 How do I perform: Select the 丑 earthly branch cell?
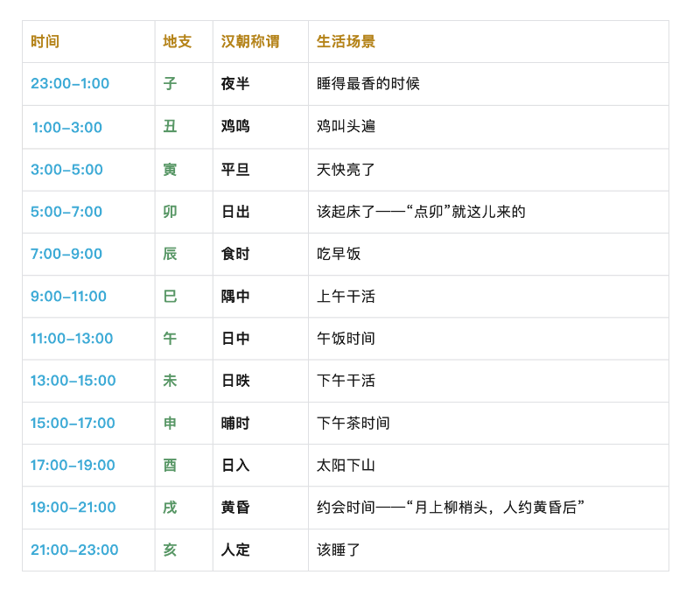click(x=170, y=127)
